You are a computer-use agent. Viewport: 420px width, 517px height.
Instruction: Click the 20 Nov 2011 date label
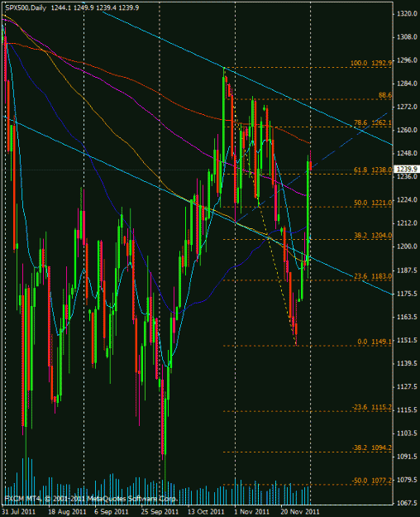coord(299,512)
